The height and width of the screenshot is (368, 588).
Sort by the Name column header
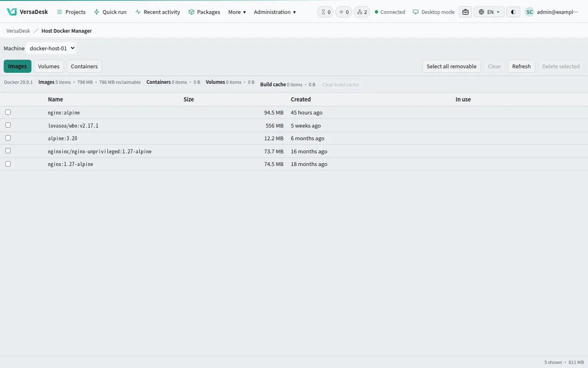(x=56, y=99)
